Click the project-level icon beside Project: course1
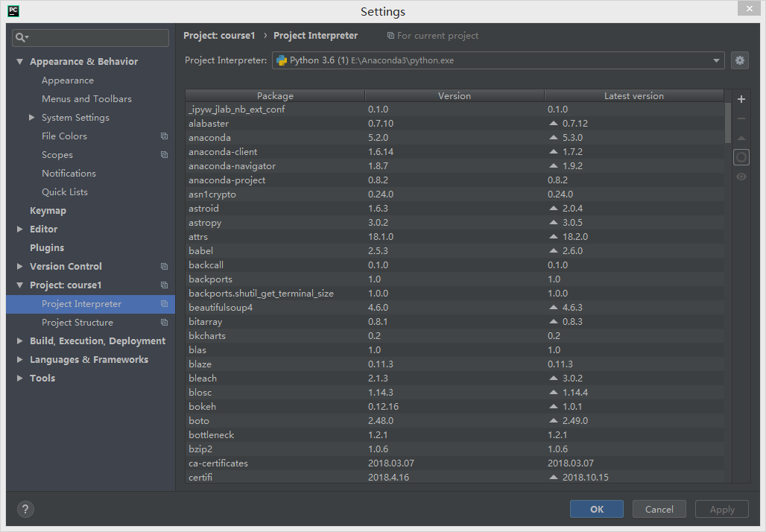Viewport: 766px width, 532px height. [164, 285]
